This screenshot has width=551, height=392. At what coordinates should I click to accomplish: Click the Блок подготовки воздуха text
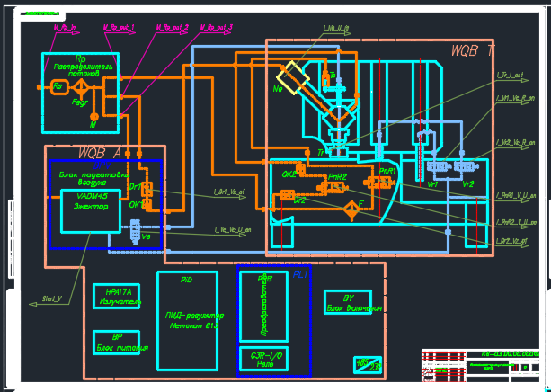click(93, 179)
